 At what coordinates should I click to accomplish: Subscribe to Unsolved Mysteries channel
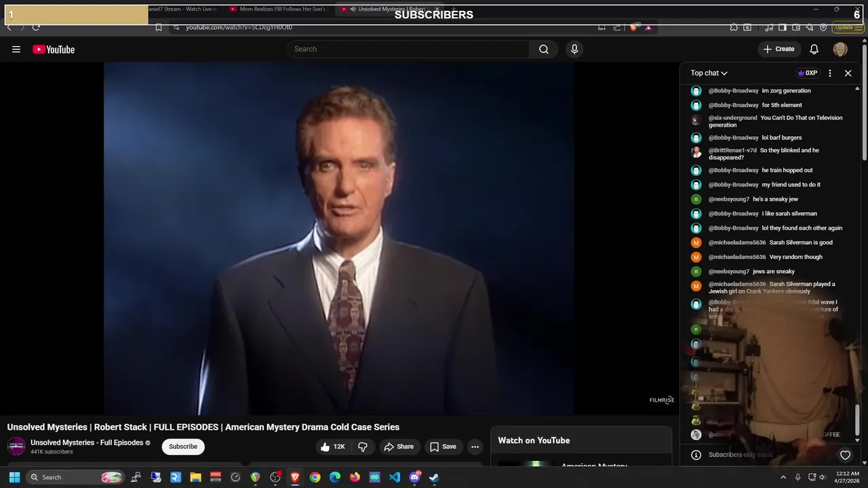pyautogui.click(x=183, y=447)
